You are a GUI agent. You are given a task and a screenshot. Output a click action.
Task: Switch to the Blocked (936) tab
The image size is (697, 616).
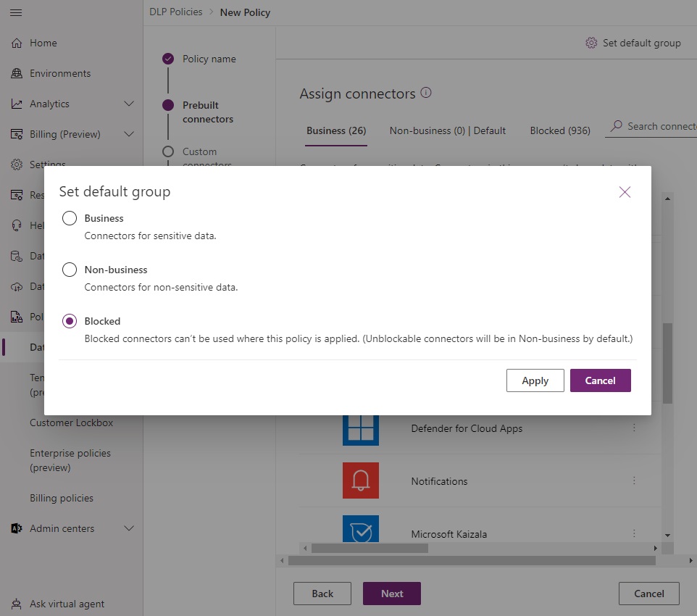pyautogui.click(x=559, y=130)
